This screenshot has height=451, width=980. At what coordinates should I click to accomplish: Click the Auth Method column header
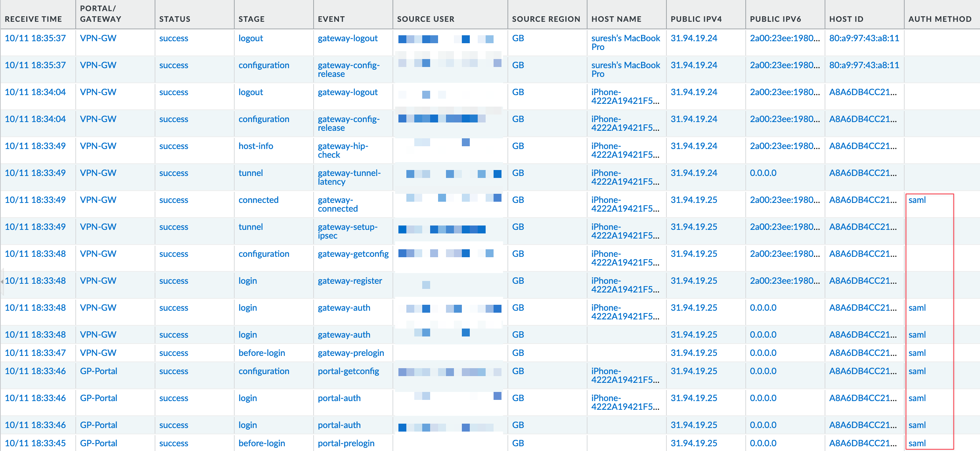pyautogui.click(x=940, y=19)
